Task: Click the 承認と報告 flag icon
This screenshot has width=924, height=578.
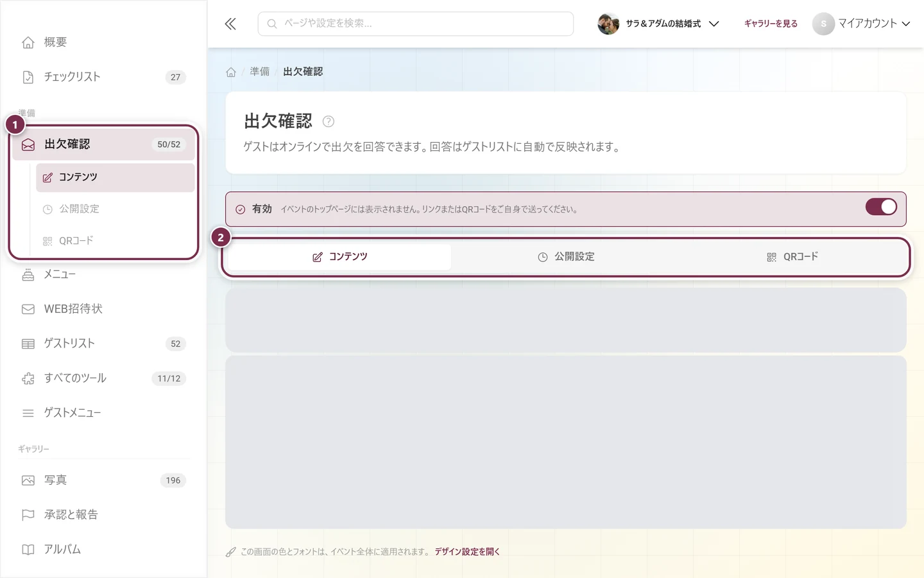Action: [x=28, y=515]
